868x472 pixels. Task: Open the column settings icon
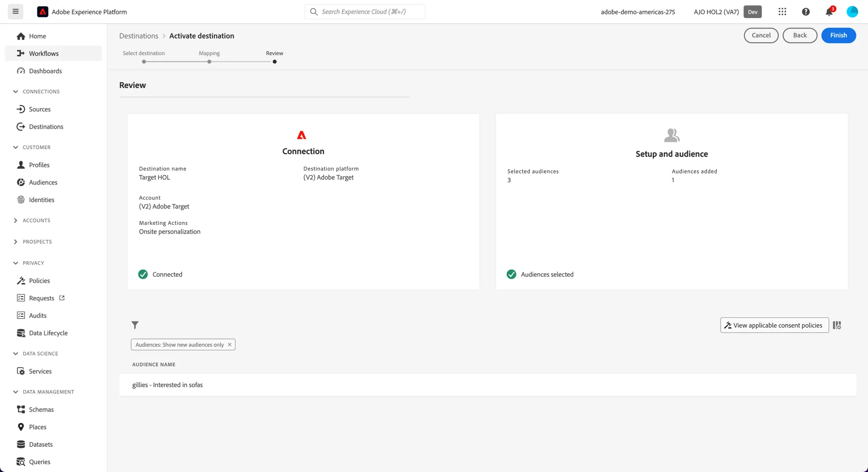coord(837,325)
